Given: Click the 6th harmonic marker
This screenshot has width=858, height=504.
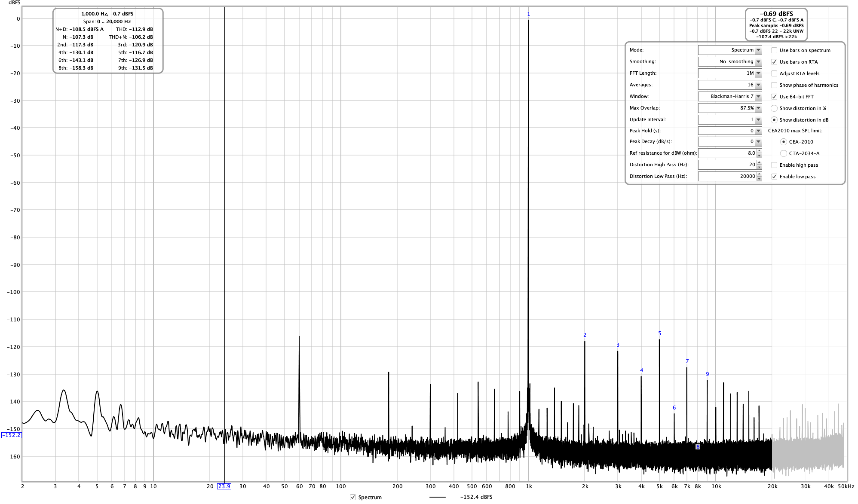Looking at the screenshot, I should pyautogui.click(x=674, y=408).
